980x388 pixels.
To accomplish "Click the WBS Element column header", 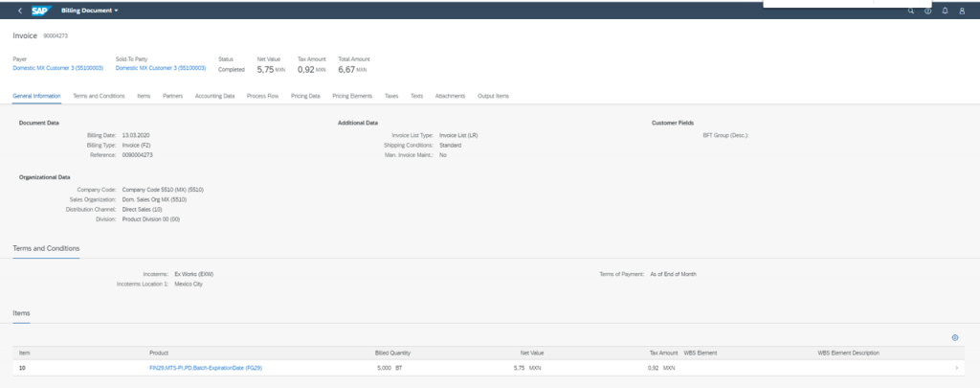I will click(700, 353).
